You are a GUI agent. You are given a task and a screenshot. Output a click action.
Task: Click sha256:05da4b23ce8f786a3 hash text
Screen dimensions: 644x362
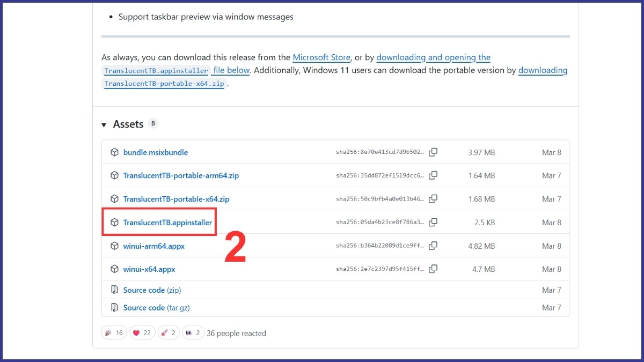[x=380, y=223]
